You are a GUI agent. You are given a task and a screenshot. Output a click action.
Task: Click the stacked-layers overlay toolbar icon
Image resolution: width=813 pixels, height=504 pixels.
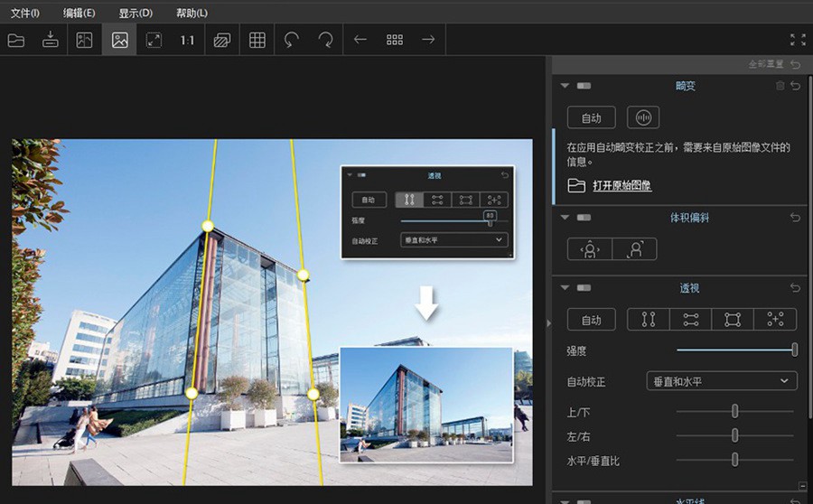tap(222, 40)
